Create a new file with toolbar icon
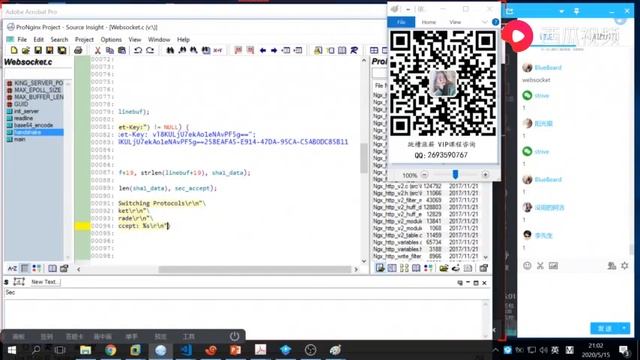Viewport: 640px width, 360px height. [x=14, y=50]
